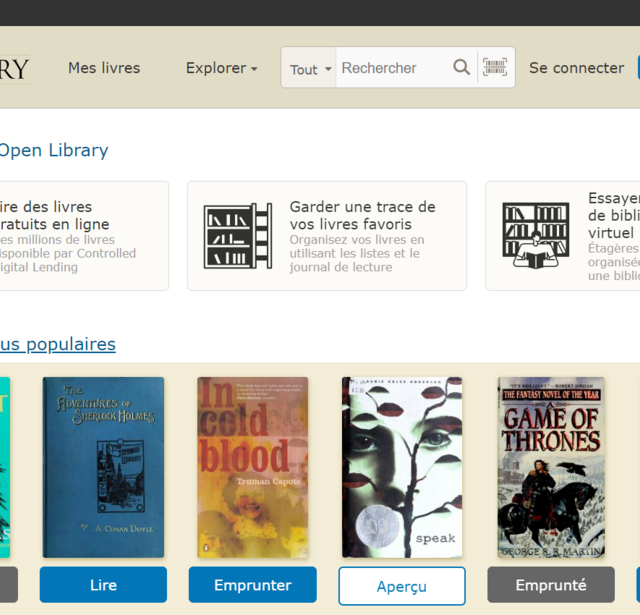Expand the Explorer menu

tap(222, 68)
